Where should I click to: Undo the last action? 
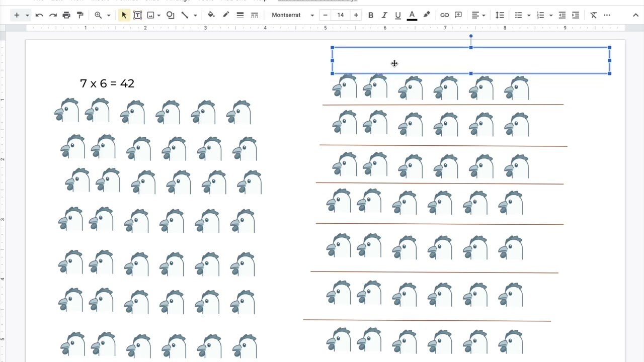click(39, 15)
